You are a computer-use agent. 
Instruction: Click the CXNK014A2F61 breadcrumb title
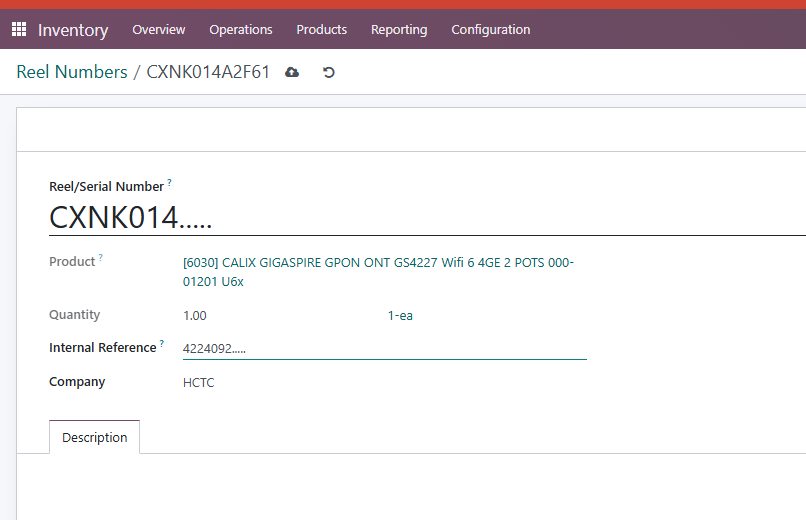click(208, 72)
